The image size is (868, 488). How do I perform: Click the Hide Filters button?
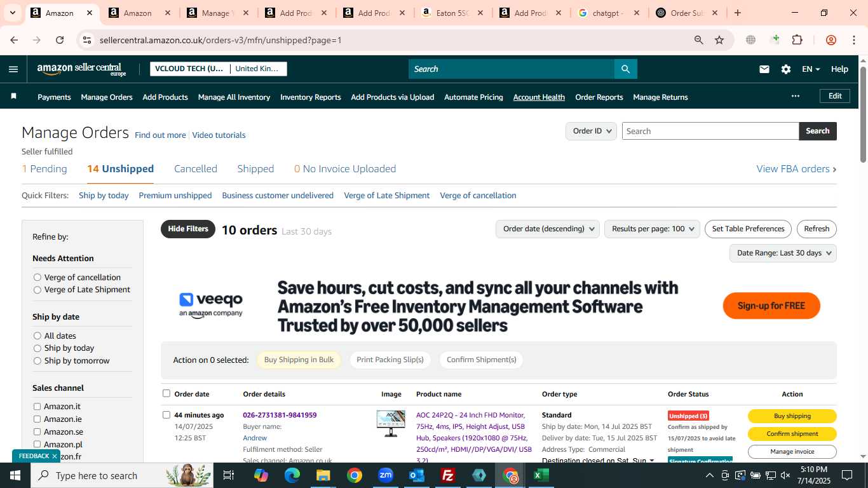(188, 229)
